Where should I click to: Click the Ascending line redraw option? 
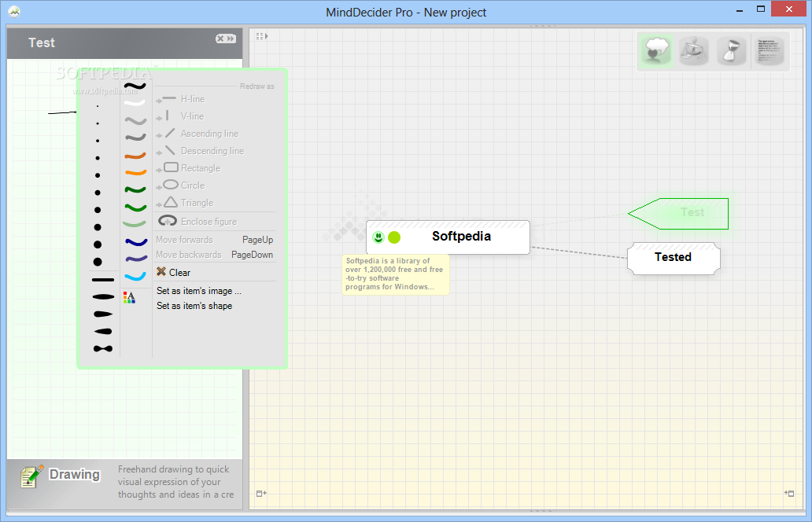click(197, 134)
